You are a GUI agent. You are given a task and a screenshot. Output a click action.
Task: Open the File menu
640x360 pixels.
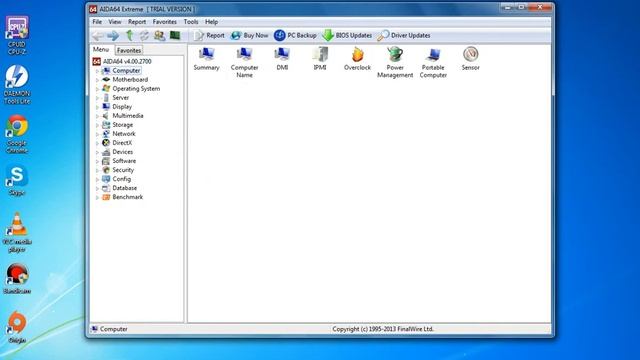[x=97, y=22]
